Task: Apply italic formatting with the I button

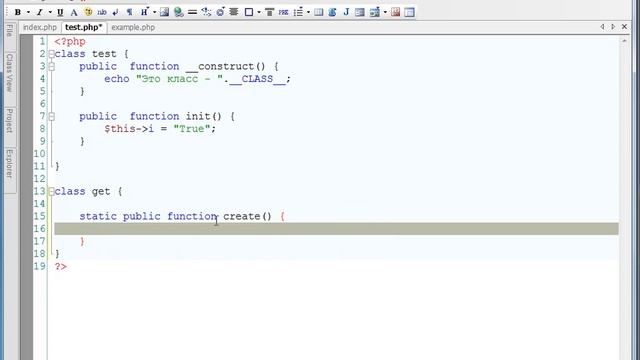Action: coord(40,12)
